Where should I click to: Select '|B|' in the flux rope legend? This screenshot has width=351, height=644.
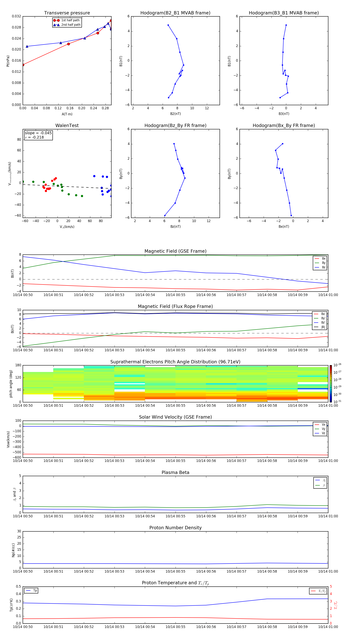click(x=320, y=327)
